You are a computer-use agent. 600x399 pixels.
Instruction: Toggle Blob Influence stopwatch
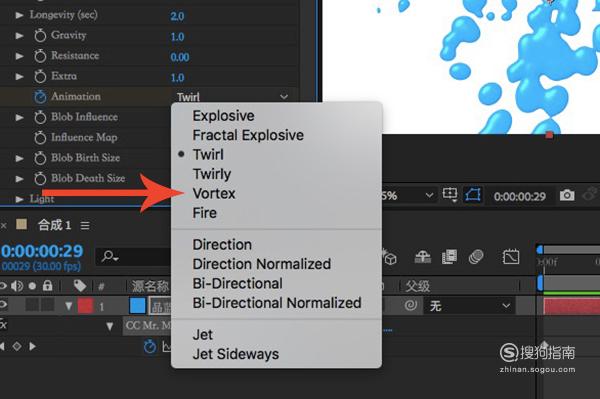(40, 117)
